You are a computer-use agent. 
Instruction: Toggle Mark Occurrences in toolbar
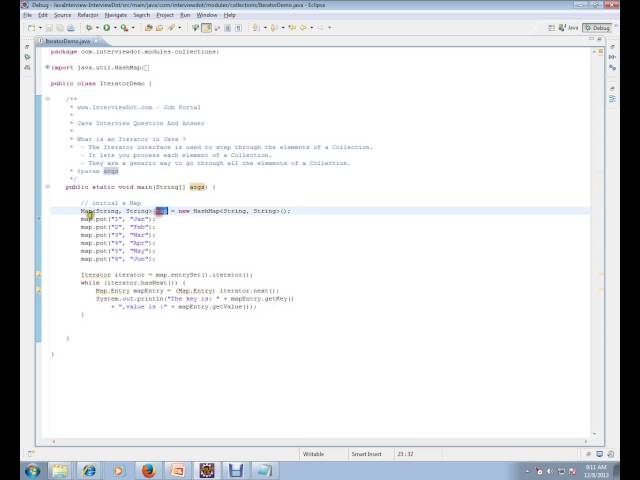[207, 28]
